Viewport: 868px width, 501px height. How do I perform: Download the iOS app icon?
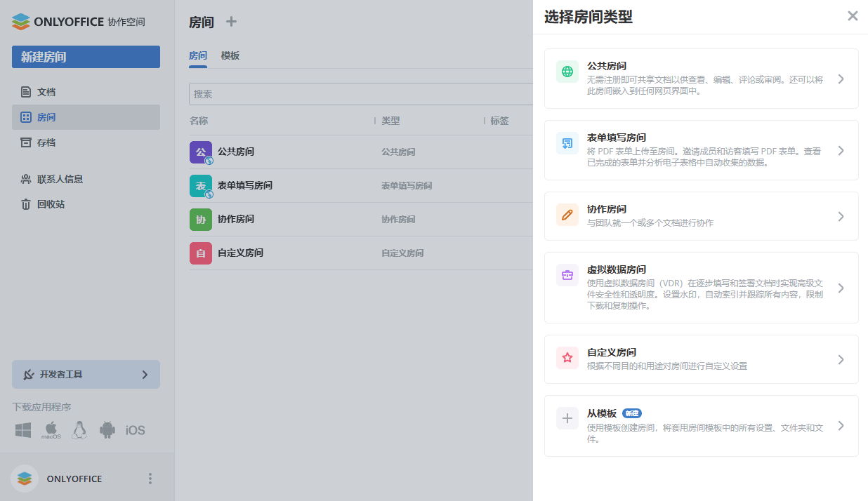[136, 430]
